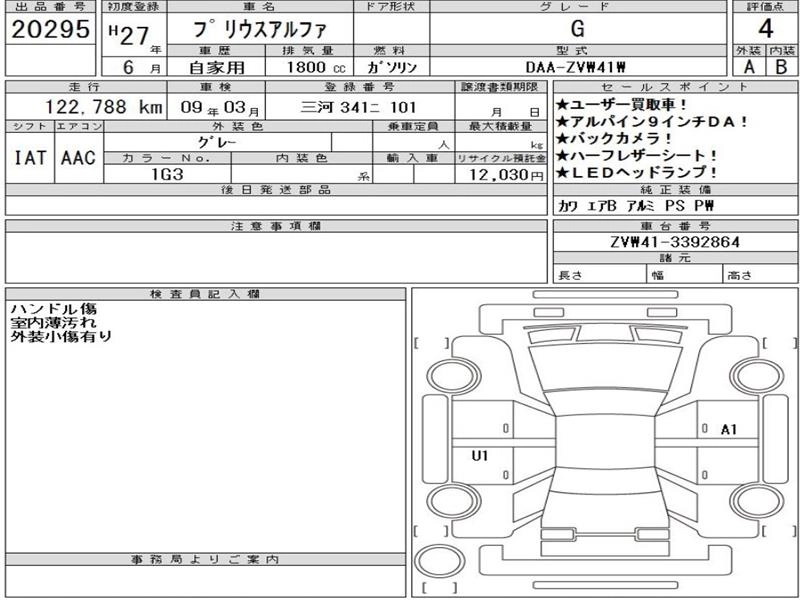Click the color number 1G3
Viewport: 800px width, 600px height.
tap(167, 174)
